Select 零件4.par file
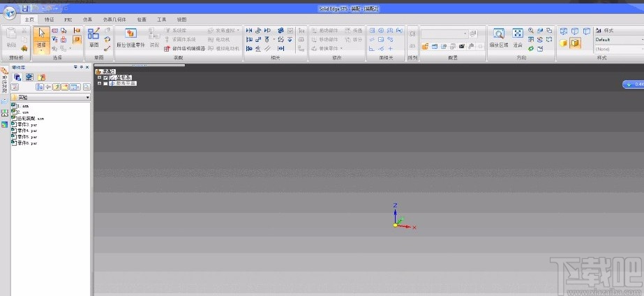This screenshot has height=296, width=644. point(24,131)
